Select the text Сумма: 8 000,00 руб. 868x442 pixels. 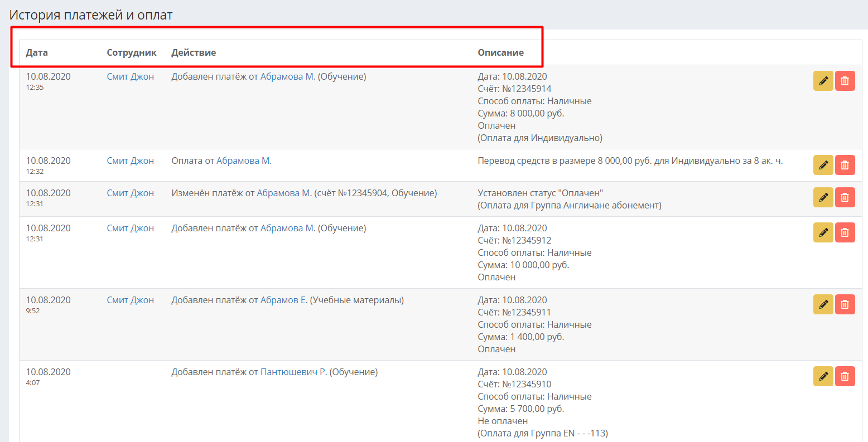(x=521, y=114)
